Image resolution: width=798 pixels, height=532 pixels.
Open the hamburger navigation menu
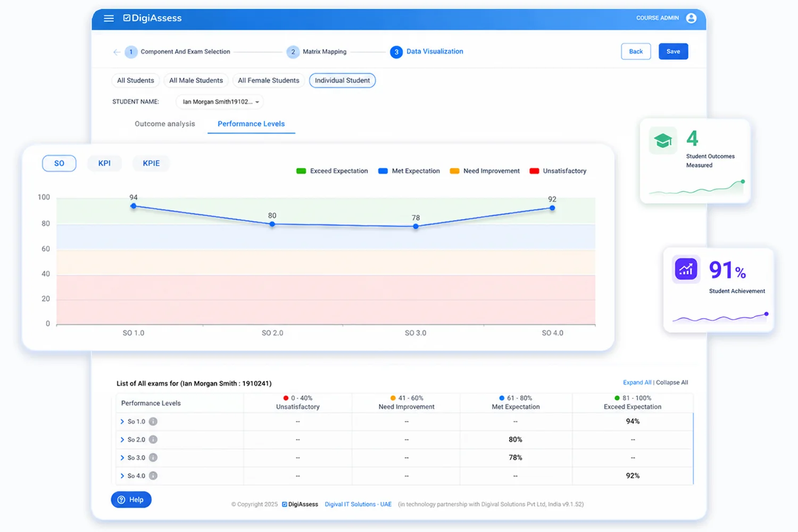109,18
